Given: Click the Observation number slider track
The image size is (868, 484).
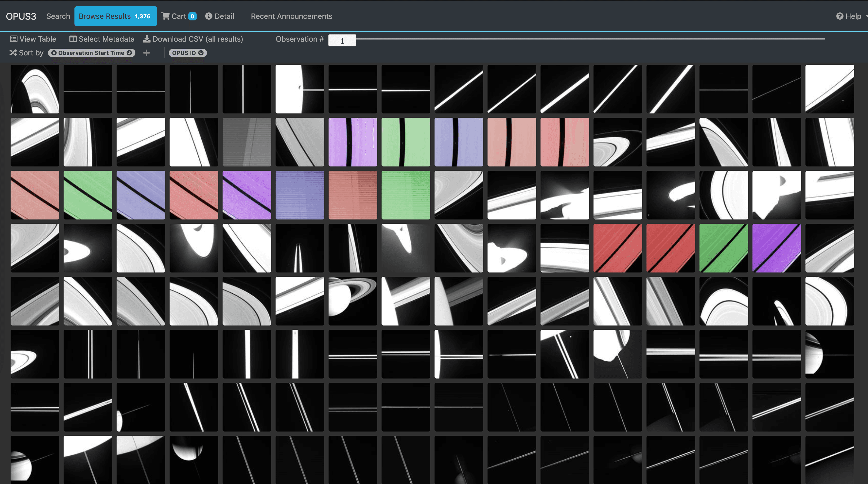Looking at the screenshot, I should click(590, 39).
